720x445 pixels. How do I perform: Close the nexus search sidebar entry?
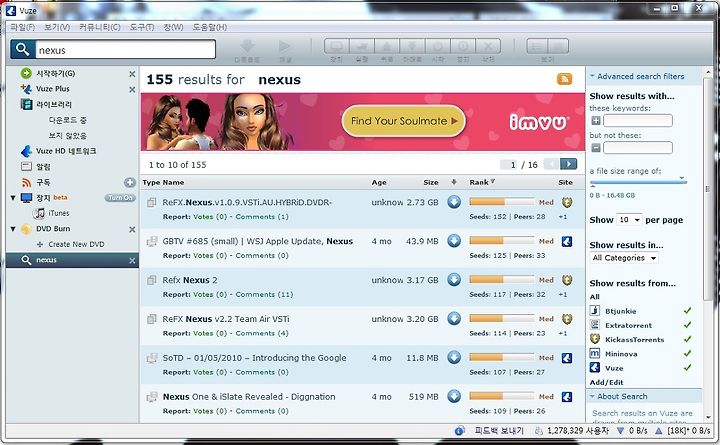pyautogui.click(x=132, y=260)
